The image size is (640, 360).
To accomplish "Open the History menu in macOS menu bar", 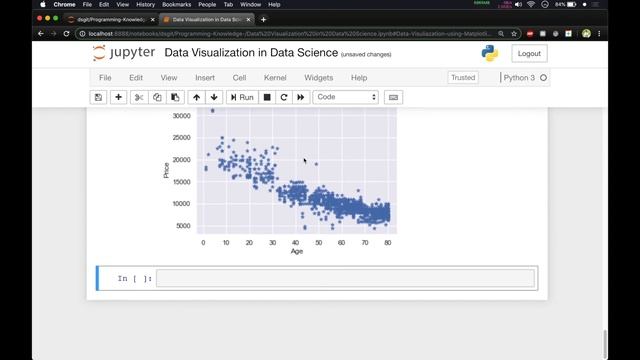I will pos(145,4).
